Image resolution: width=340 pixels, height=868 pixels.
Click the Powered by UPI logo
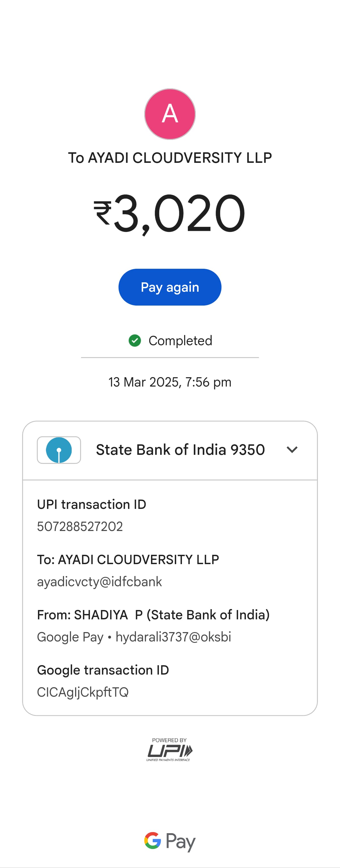(169, 749)
